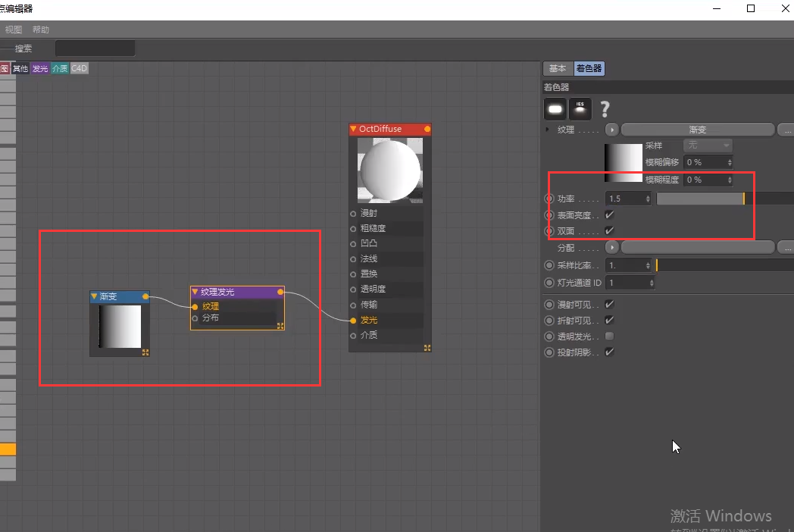The height and width of the screenshot is (532, 794).
Task: Expand the 纹理 arrow button
Action: coord(611,130)
